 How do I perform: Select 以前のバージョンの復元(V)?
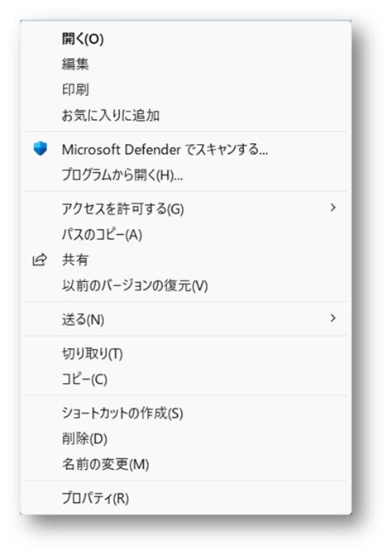186,285
